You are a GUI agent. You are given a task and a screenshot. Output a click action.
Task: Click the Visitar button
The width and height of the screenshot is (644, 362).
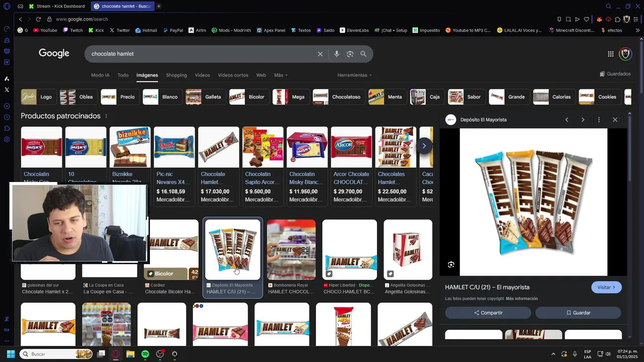click(x=606, y=287)
